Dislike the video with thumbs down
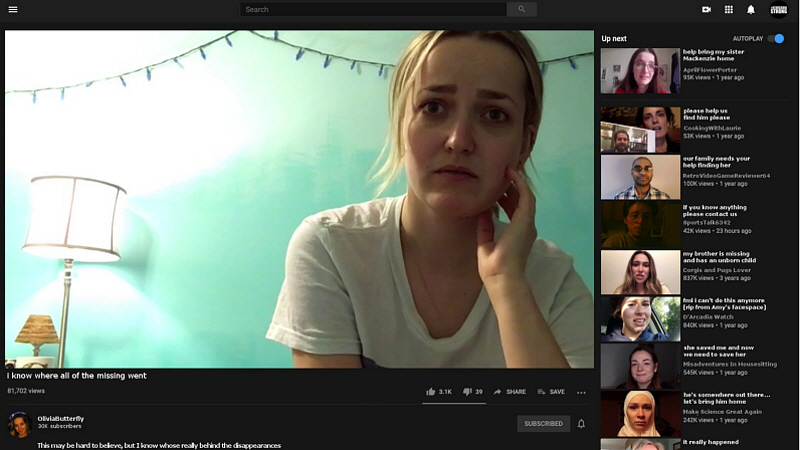 pyautogui.click(x=472, y=392)
